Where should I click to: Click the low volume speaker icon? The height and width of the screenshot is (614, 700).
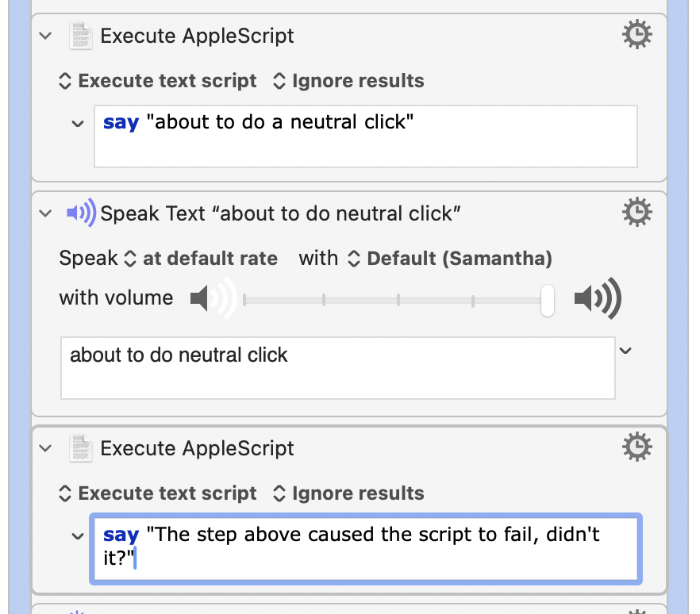[x=213, y=298]
